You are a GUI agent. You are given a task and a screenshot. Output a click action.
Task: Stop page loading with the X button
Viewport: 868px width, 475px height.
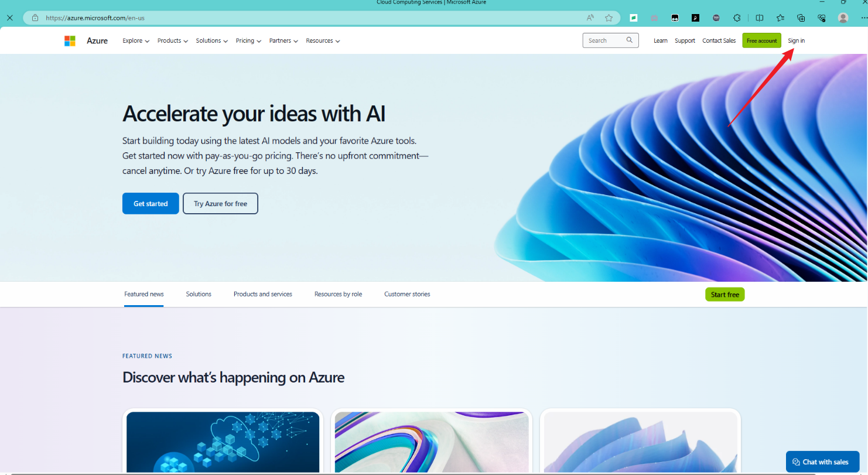(9, 18)
